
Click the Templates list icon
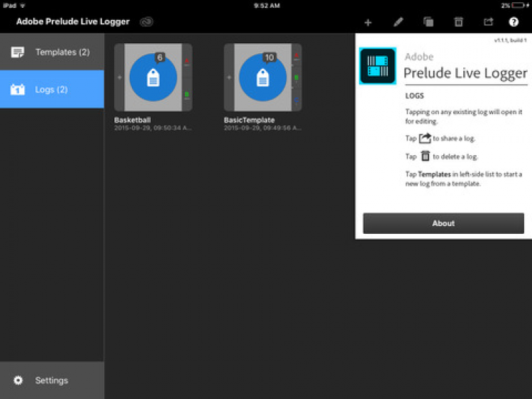point(17,52)
